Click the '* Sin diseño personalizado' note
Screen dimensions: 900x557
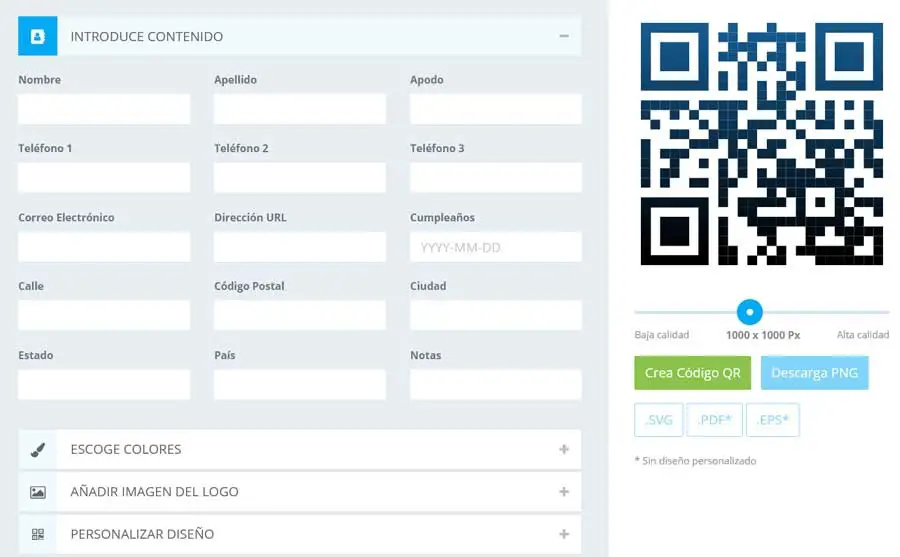(695, 461)
